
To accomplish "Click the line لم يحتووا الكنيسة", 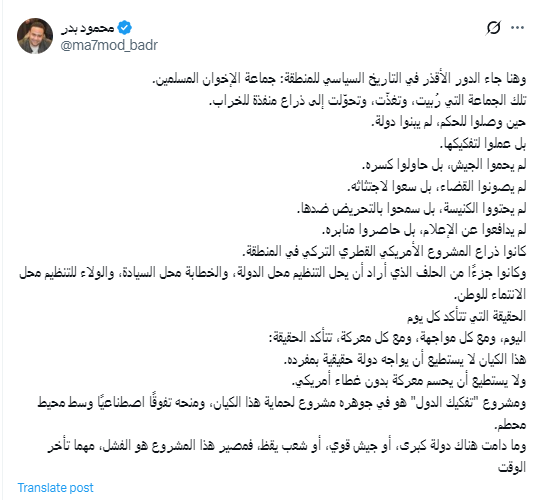I will click(412, 208).
